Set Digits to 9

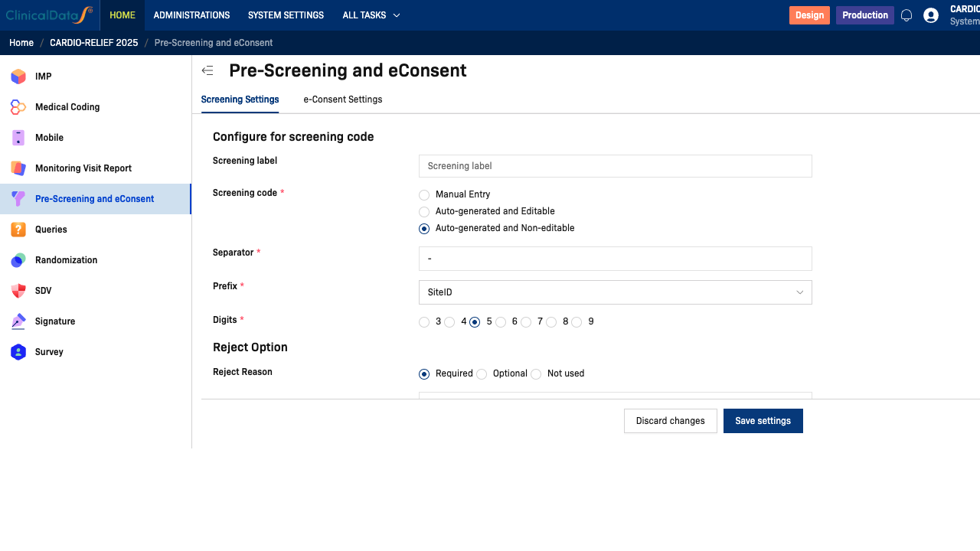pos(577,322)
